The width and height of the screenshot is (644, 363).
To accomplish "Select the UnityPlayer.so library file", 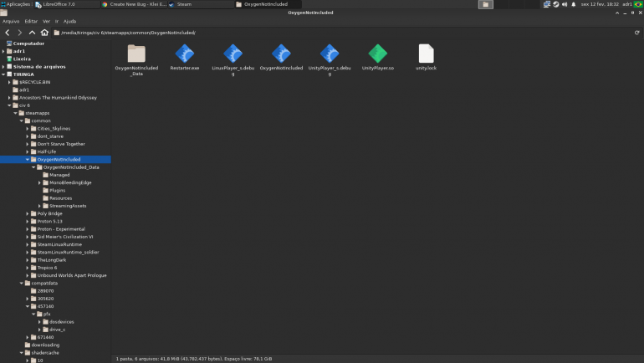I will tap(378, 54).
